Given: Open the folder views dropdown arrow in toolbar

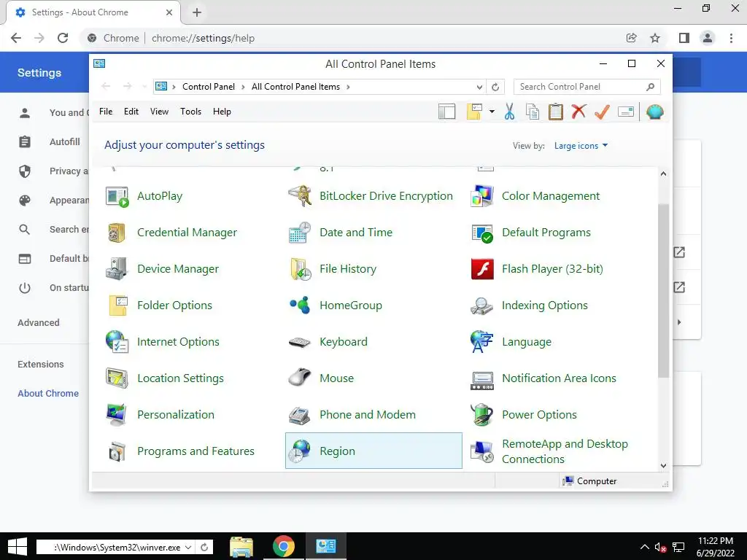Looking at the screenshot, I should tap(492, 112).
